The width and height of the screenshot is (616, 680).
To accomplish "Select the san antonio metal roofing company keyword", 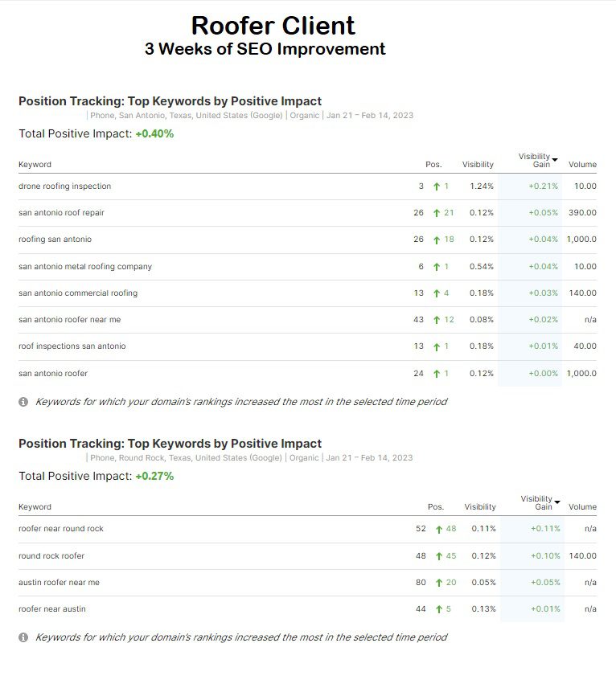I will pyautogui.click(x=85, y=267).
